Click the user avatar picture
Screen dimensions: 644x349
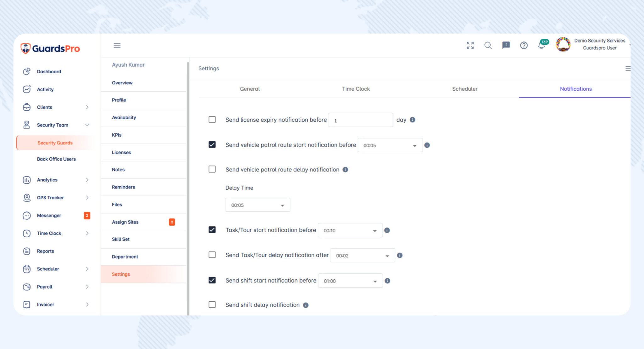point(563,44)
